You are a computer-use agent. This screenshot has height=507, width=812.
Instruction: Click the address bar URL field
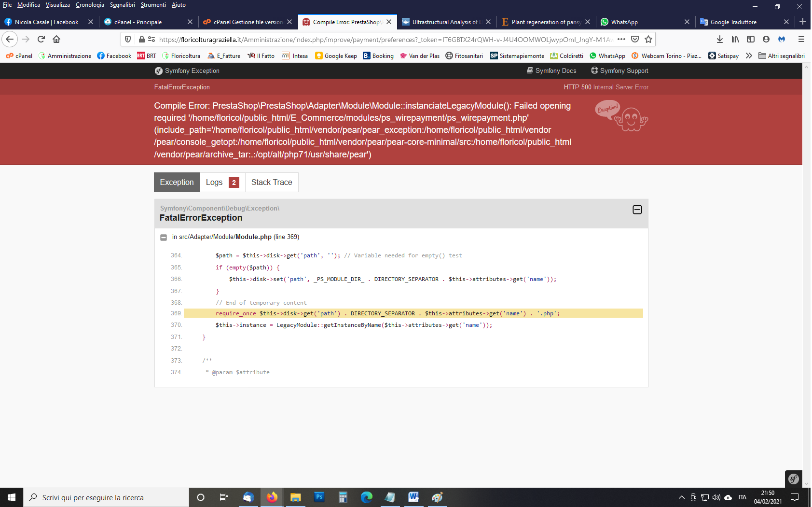386,39
